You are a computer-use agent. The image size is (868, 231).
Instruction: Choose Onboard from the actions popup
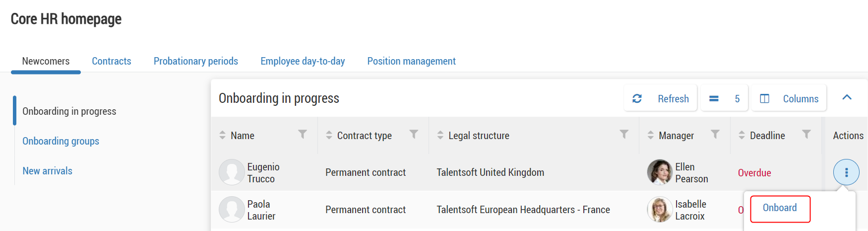780,208
